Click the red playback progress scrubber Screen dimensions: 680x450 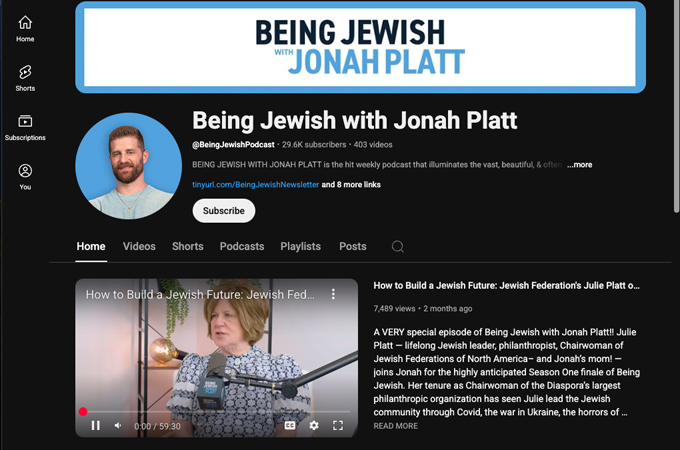[83, 411]
